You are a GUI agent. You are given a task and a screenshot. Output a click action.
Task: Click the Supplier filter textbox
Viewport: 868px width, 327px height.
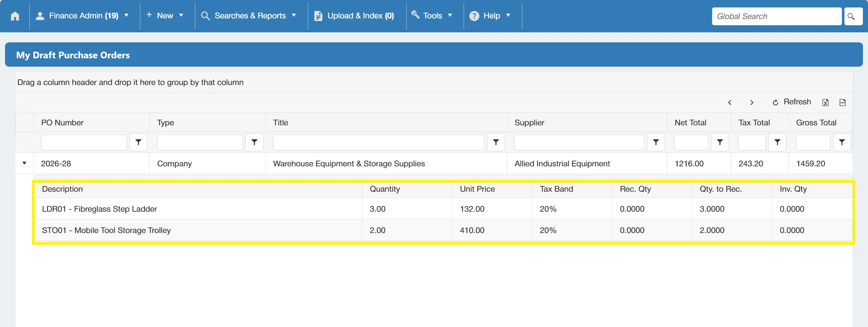(579, 142)
